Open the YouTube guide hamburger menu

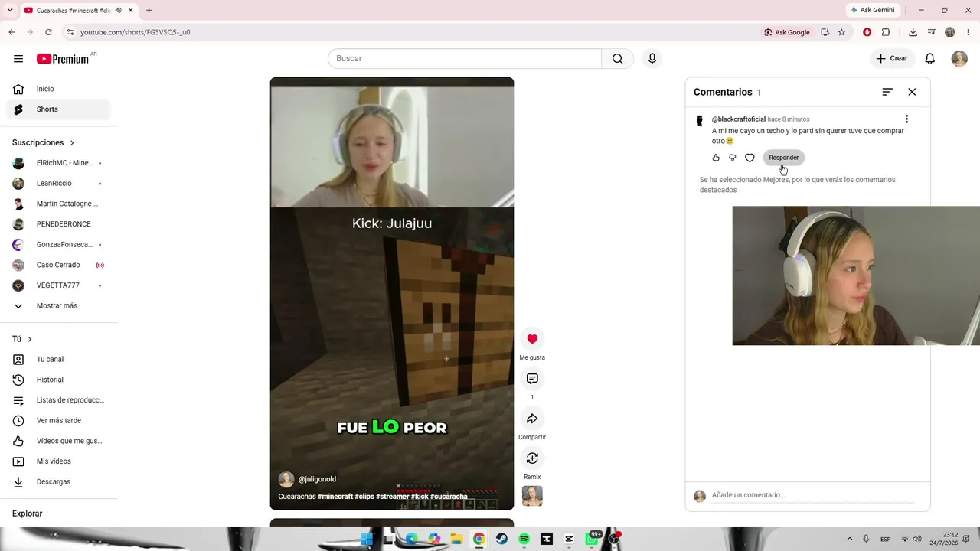(18, 59)
